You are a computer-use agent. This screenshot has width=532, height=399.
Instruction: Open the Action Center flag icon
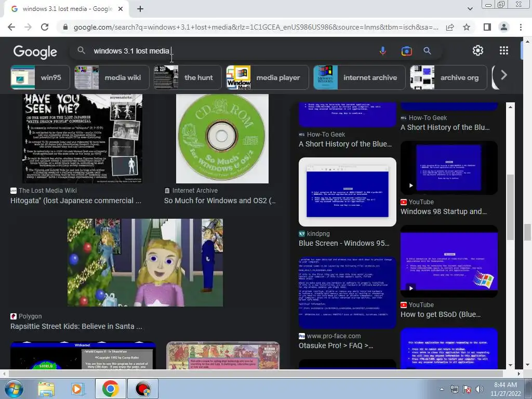pos(467,389)
